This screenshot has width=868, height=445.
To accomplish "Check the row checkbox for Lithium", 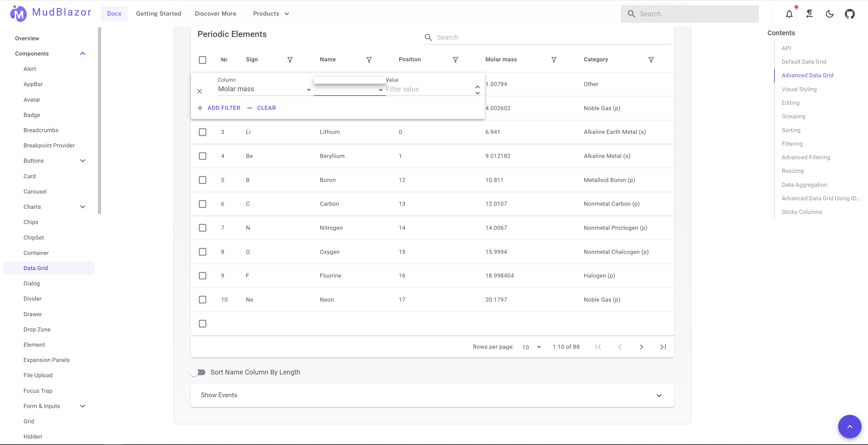I will [202, 132].
